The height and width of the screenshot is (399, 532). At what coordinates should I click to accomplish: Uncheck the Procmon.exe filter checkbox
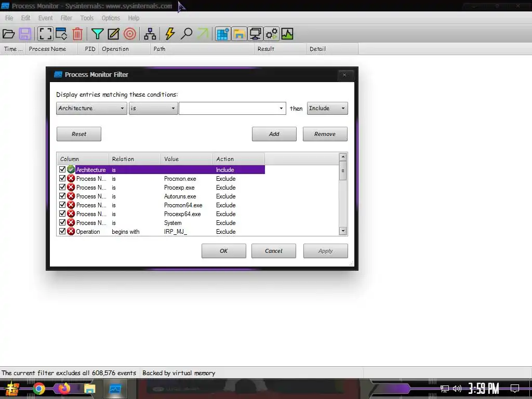[62, 178]
